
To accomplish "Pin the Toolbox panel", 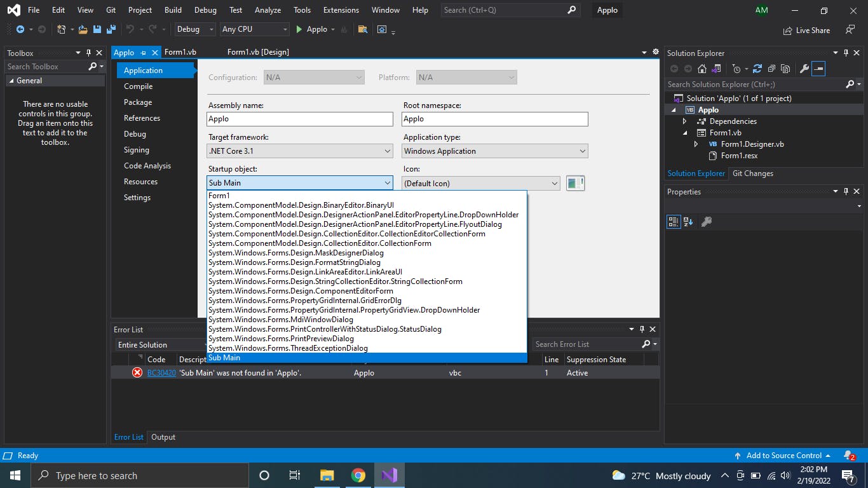I will [88, 53].
